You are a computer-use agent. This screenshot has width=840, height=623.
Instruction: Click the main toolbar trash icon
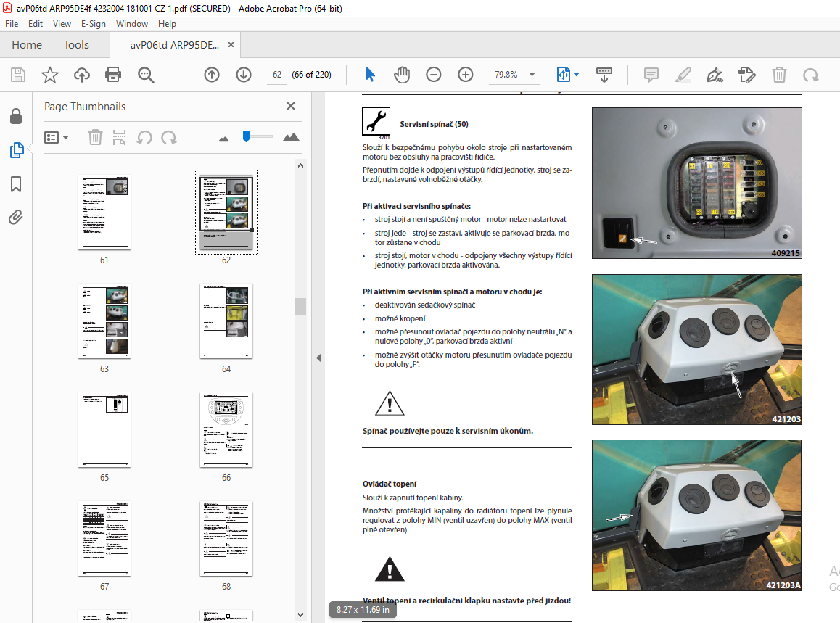pos(779,75)
